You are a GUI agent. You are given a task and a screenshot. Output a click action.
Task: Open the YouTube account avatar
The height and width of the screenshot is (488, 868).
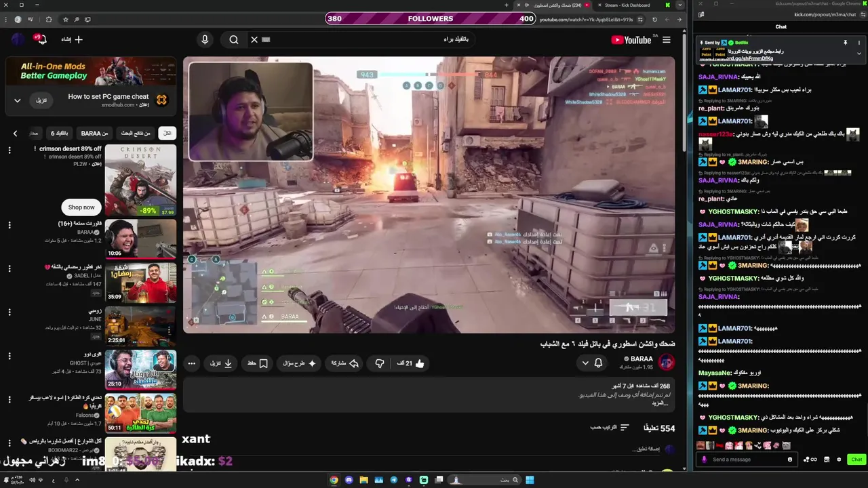pyautogui.click(x=18, y=39)
